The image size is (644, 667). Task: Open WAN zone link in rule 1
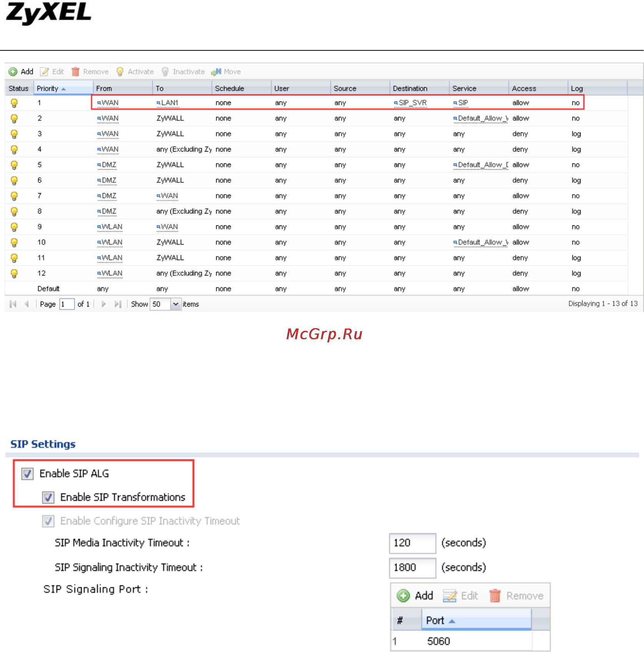(x=108, y=103)
